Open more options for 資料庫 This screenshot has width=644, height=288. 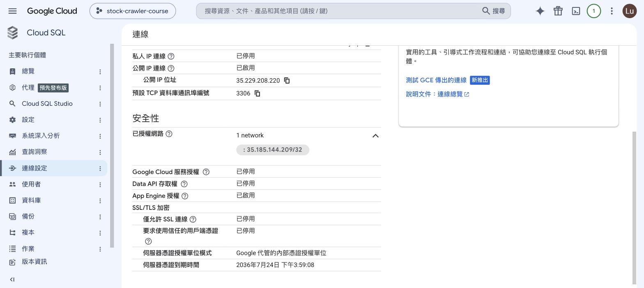click(x=100, y=200)
